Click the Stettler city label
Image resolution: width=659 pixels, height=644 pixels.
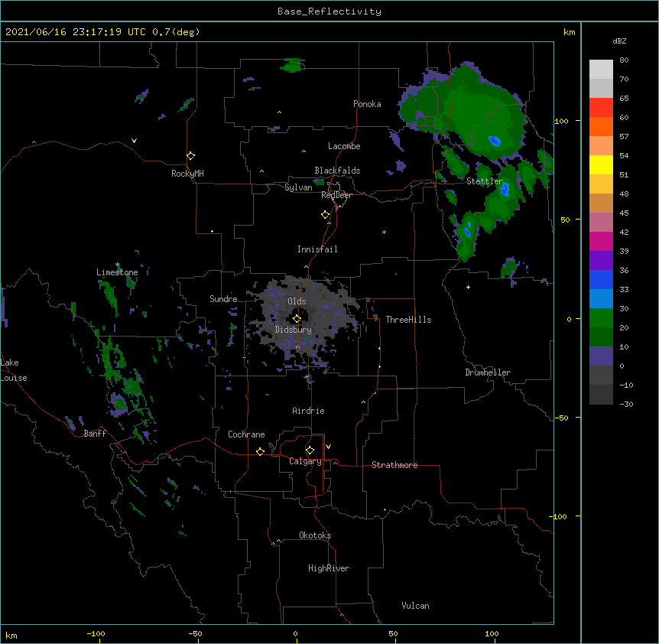point(485,181)
